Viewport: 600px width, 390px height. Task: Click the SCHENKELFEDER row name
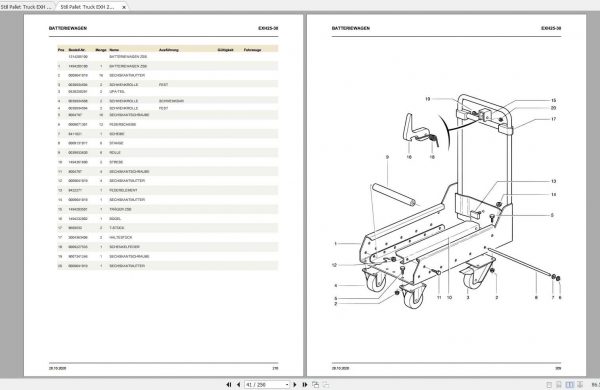coord(124,247)
